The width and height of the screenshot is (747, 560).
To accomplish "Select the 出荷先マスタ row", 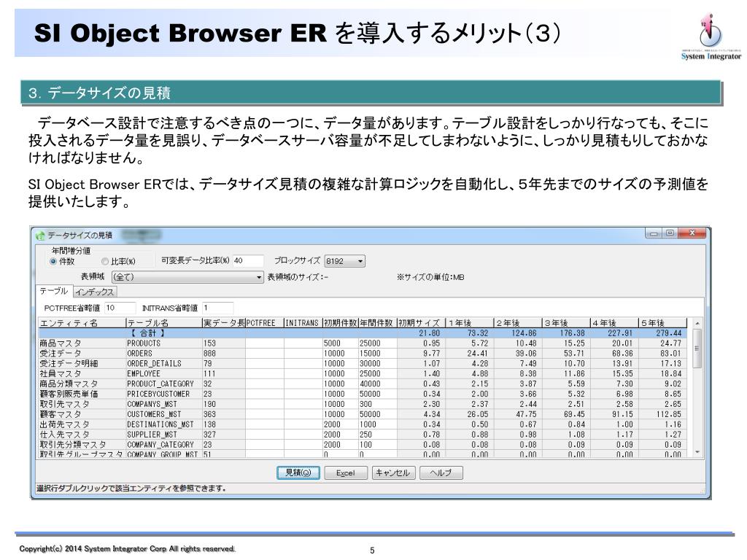I will tap(363, 424).
